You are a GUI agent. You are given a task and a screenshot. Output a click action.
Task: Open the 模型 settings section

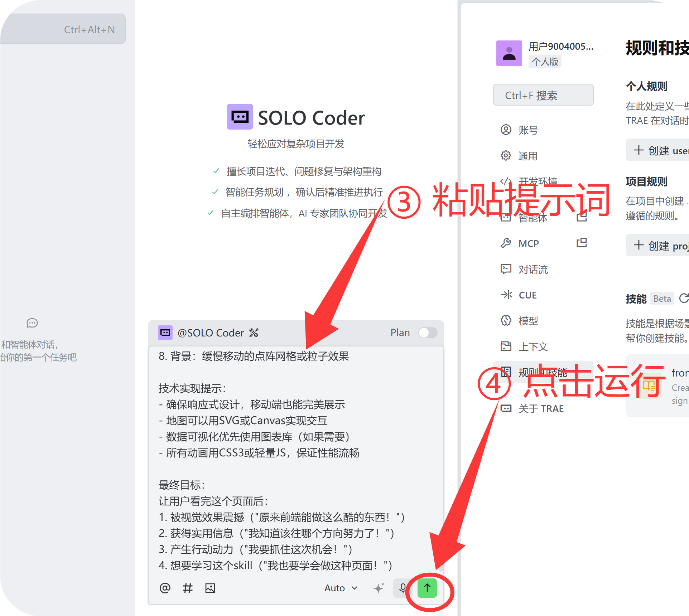pos(528,321)
